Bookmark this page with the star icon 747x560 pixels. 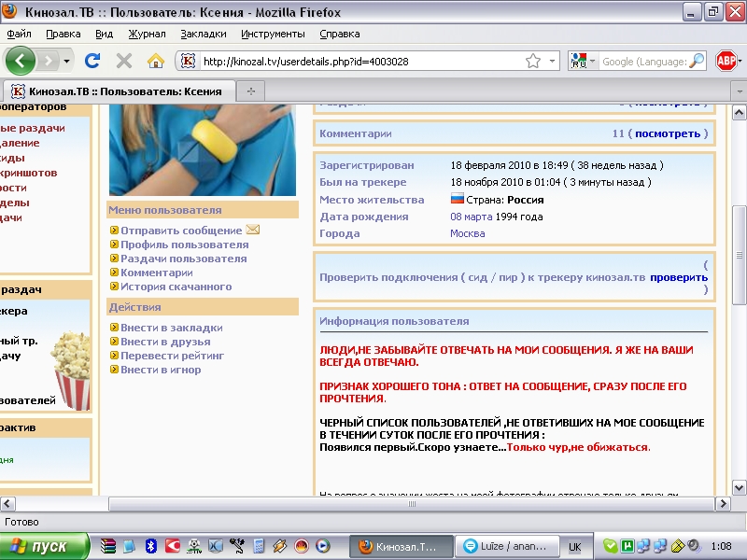tap(532, 61)
